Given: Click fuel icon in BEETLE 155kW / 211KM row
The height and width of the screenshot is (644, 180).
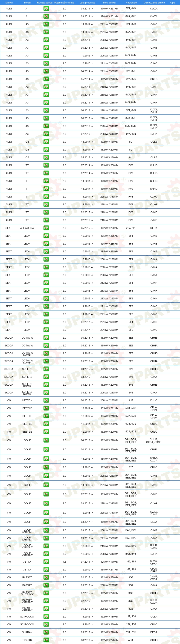Looking at the screenshot, I should coord(46,408).
